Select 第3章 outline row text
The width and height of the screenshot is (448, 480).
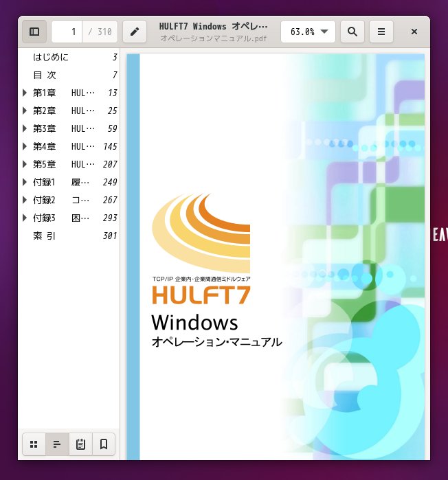click(64, 128)
